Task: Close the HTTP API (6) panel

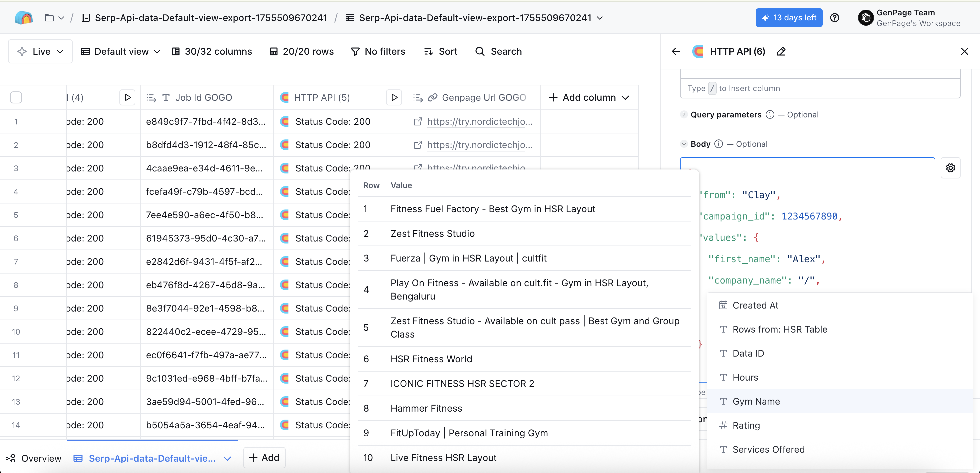Action: coord(964,51)
